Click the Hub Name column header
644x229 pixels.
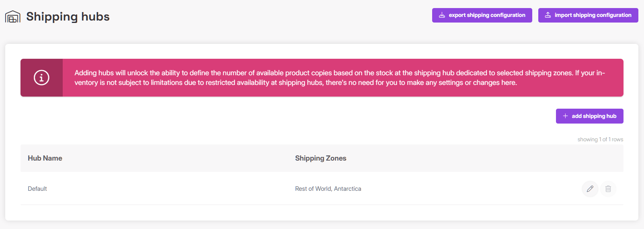(45, 158)
